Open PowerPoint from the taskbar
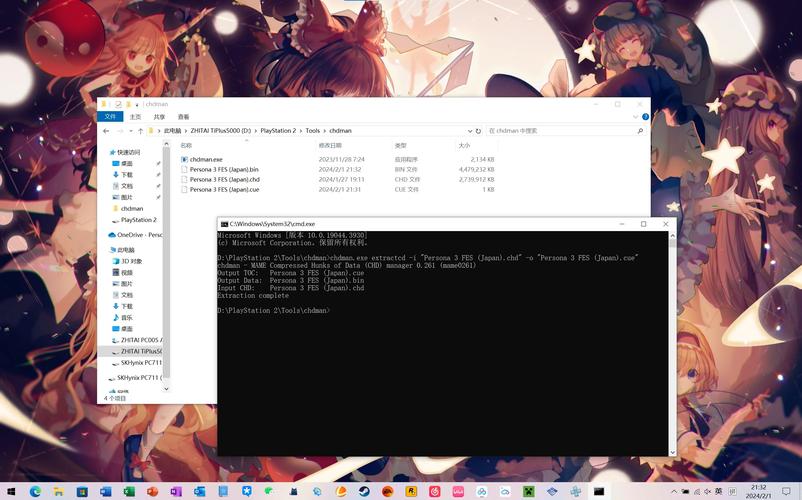802x500 pixels. coord(152,491)
